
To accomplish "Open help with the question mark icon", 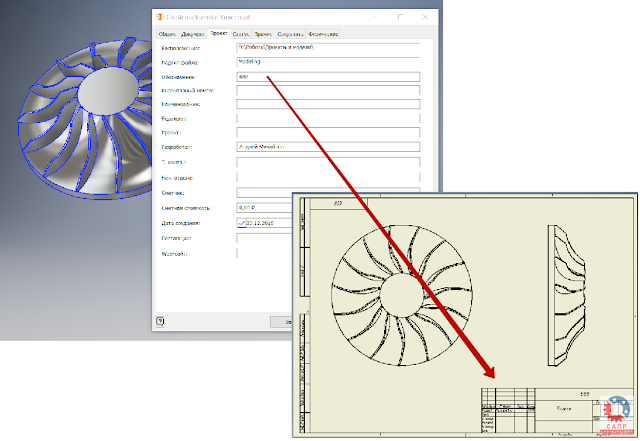I will point(160,321).
